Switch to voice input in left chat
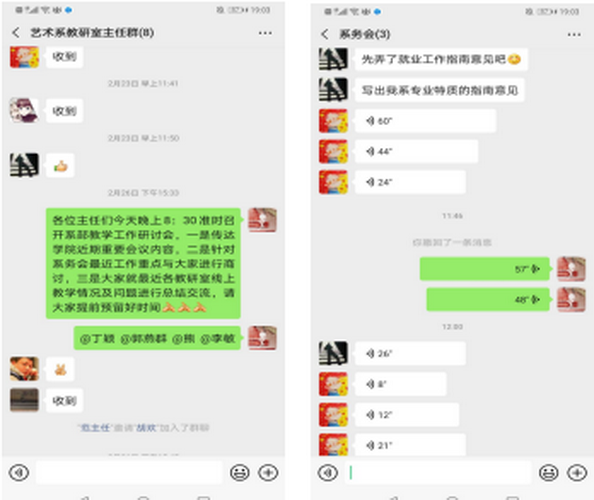This screenshot has height=500, width=594. (x=19, y=472)
